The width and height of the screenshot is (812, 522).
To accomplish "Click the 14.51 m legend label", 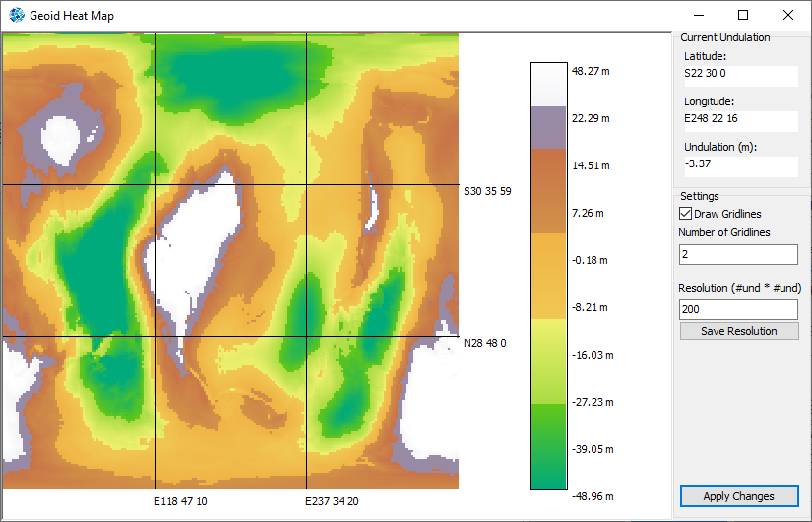I will [x=591, y=165].
